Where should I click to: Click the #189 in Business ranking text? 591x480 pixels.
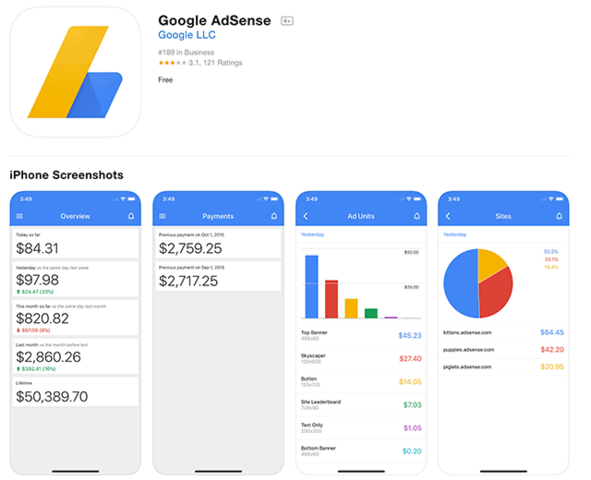pyautogui.click(x=186, y=52)
